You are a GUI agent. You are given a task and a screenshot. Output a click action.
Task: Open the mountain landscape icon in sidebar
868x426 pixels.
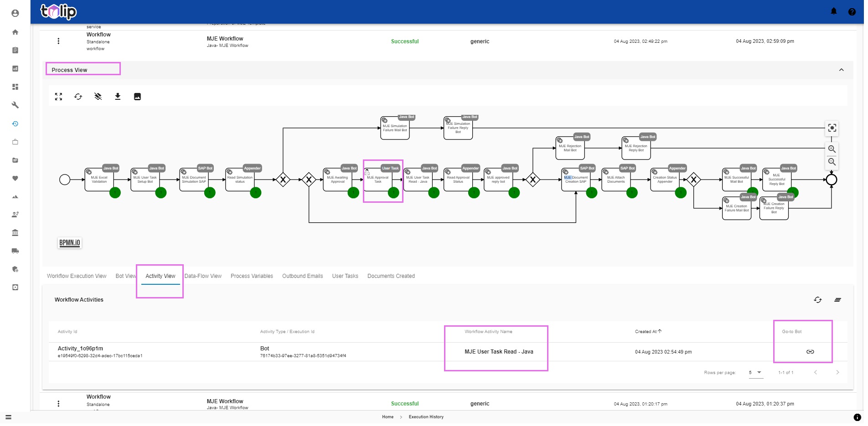[15, 196]
